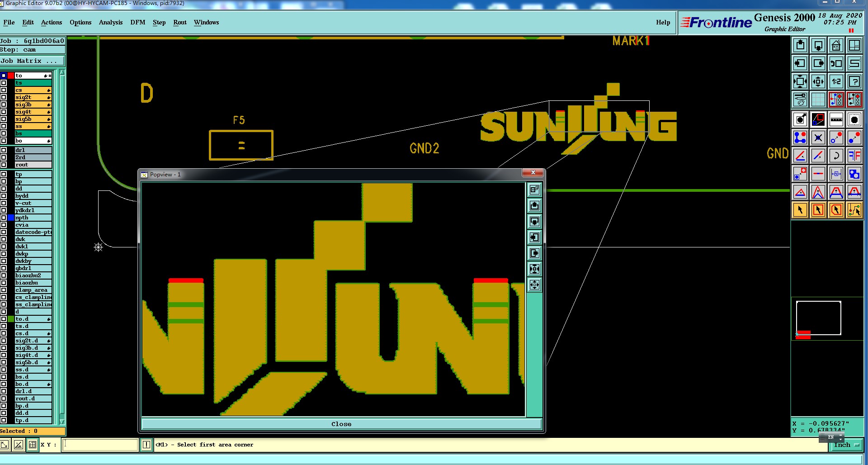Select the plain arrow pointer tool
The width and height of the screenshot is (868, 465).
pos(800,210)
